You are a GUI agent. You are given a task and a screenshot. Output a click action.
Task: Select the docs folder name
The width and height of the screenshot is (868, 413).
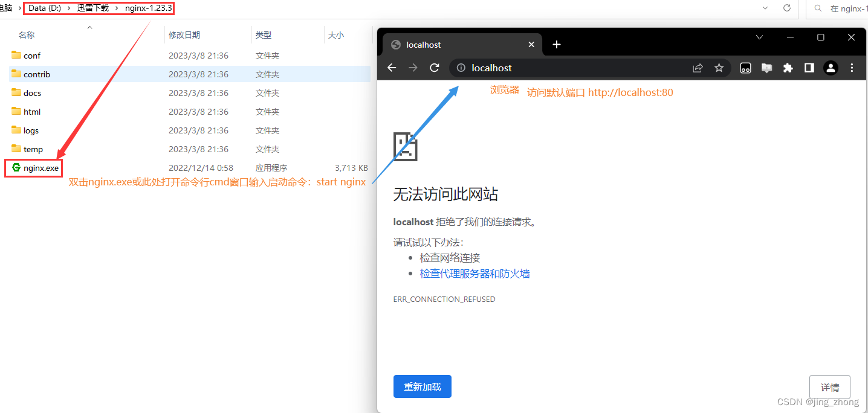pos(33,93)
